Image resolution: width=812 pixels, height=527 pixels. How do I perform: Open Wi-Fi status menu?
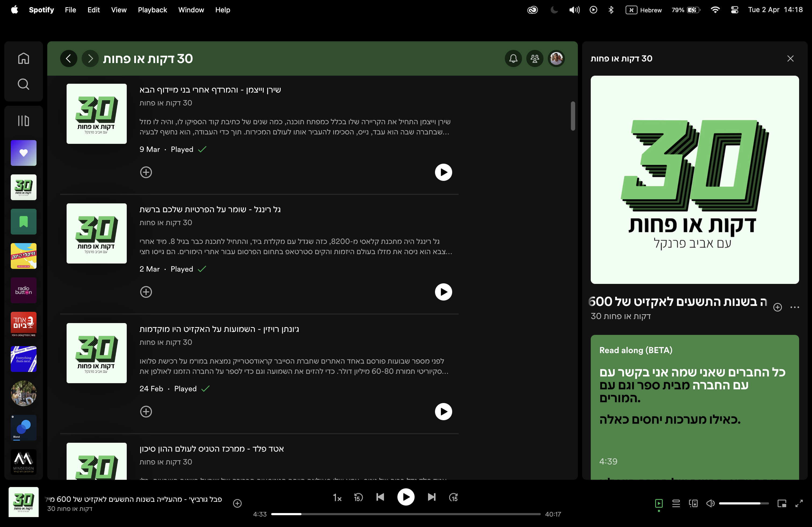[715, 10]
